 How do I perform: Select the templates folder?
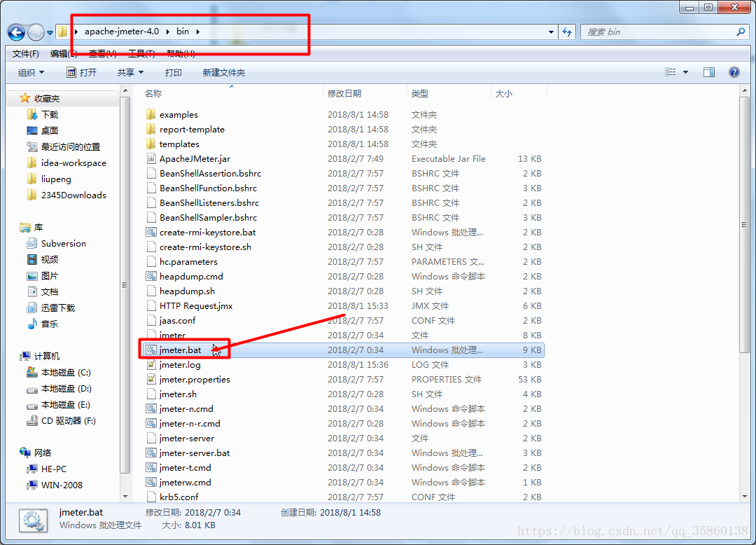(179, 144)
